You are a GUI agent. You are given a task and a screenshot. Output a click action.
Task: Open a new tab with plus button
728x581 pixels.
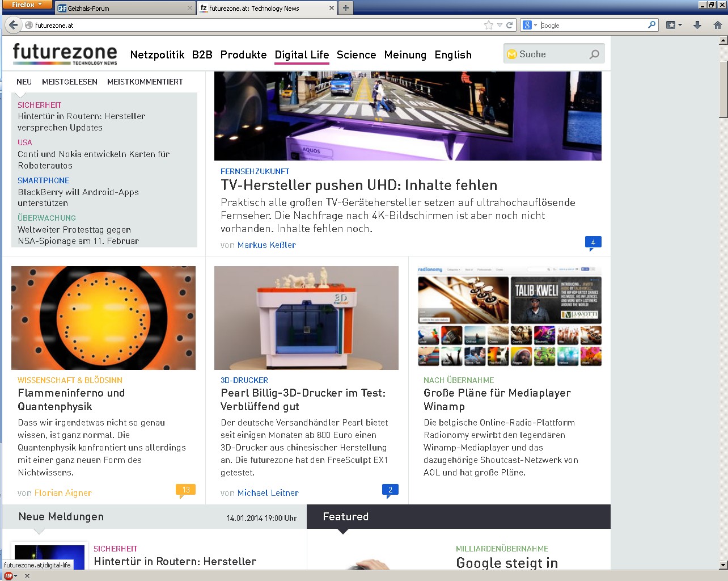click(346, 8)
